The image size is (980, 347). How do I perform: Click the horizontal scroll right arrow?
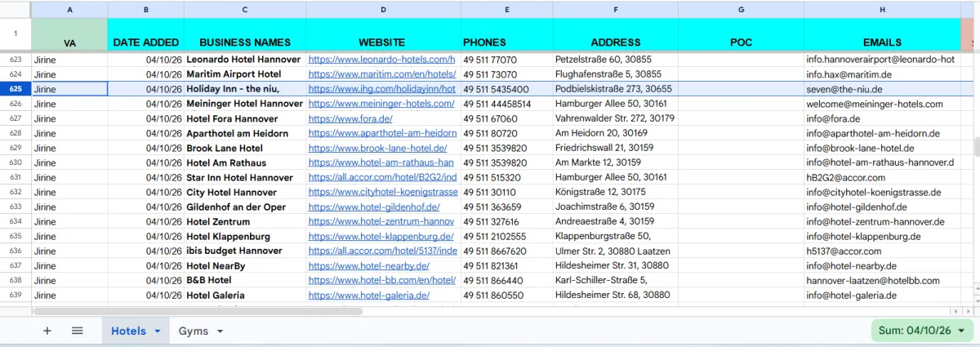(968, 311)
